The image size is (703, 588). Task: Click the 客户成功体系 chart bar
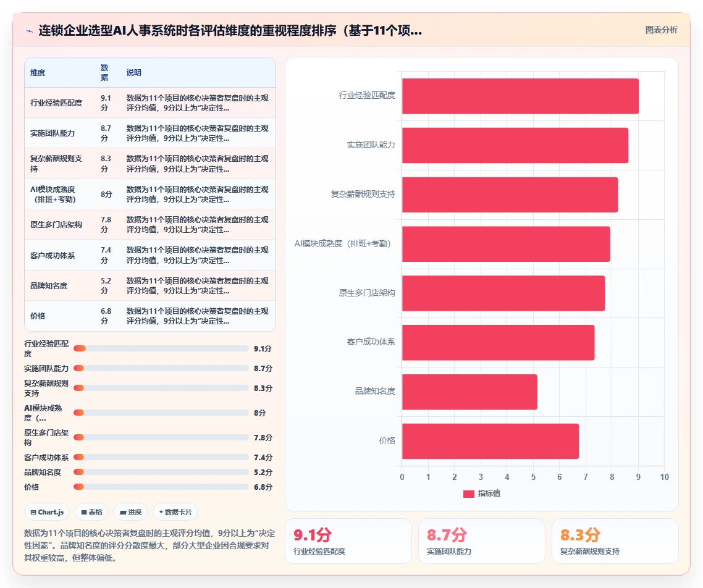[x=498, y=342]
